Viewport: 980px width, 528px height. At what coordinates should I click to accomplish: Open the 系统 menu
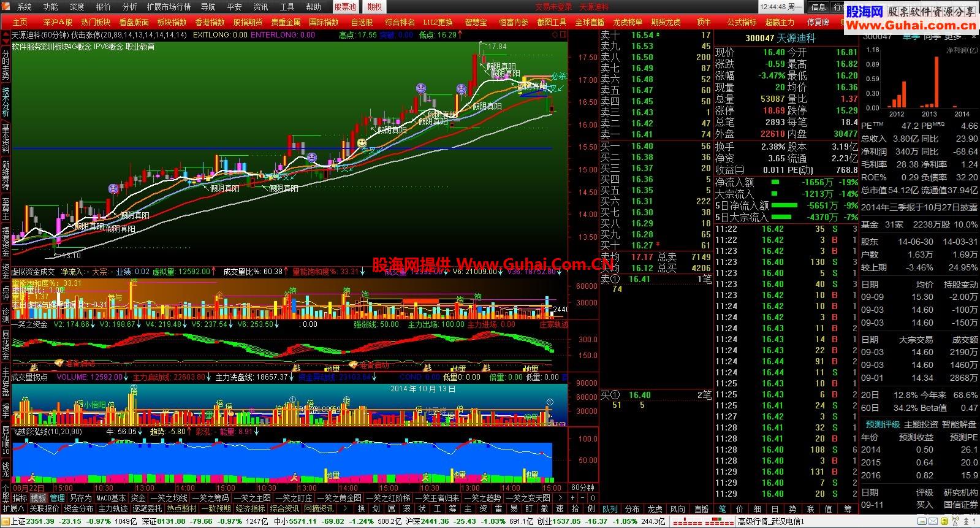[x=25, y=7]
